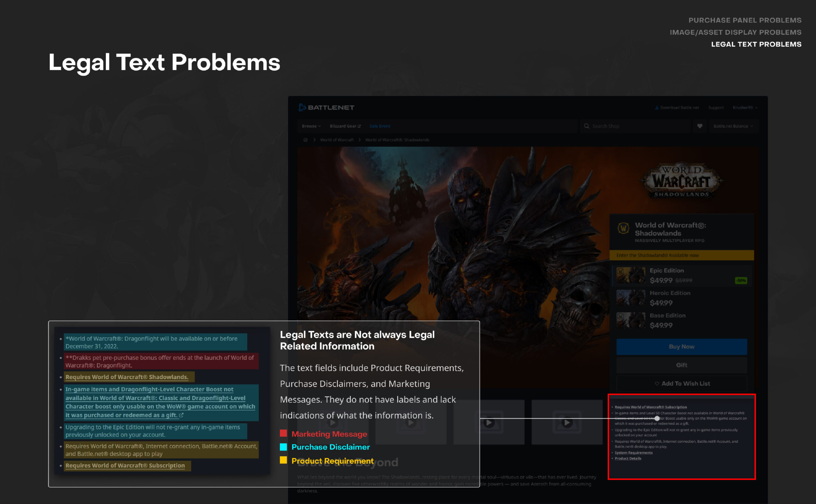Click 'MASSIVELY MULTIPLAYER RPG' subtitle text

tap(670, 240)
